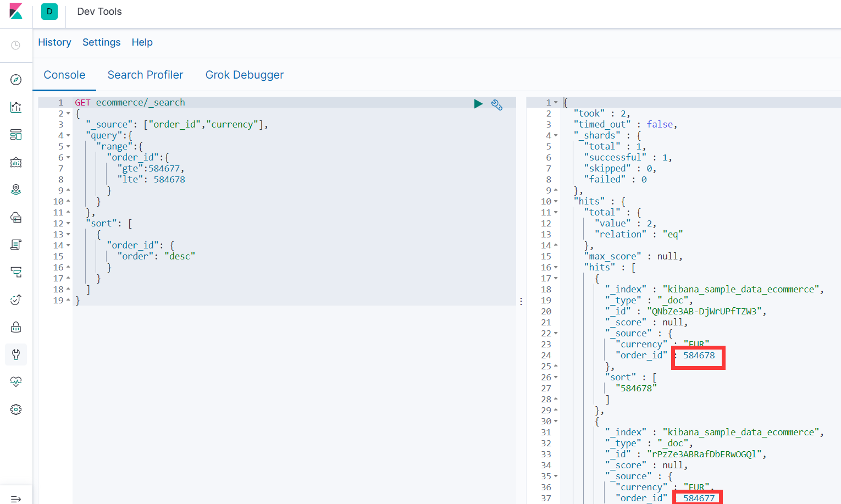Expand the side navigation arrow

click(x=16, y=499)
